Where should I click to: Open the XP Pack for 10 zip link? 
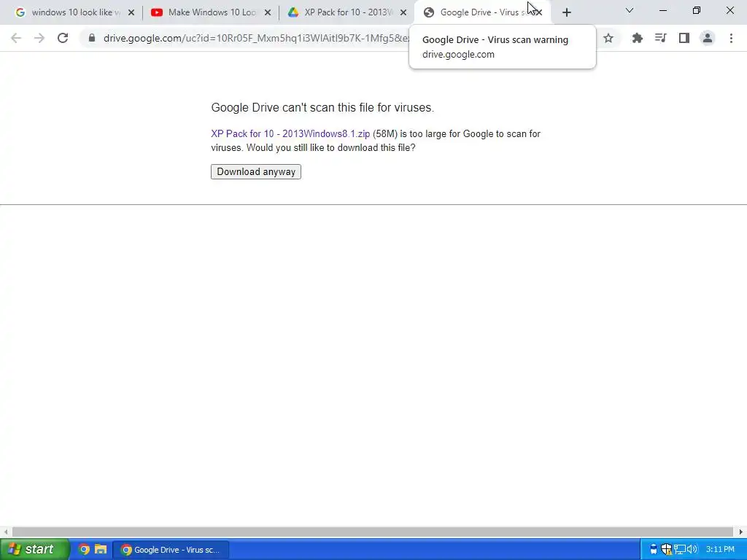[x=290, y=134]
